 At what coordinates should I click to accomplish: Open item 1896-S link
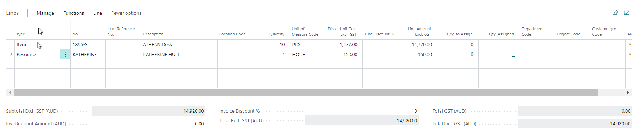click(80, 44)
